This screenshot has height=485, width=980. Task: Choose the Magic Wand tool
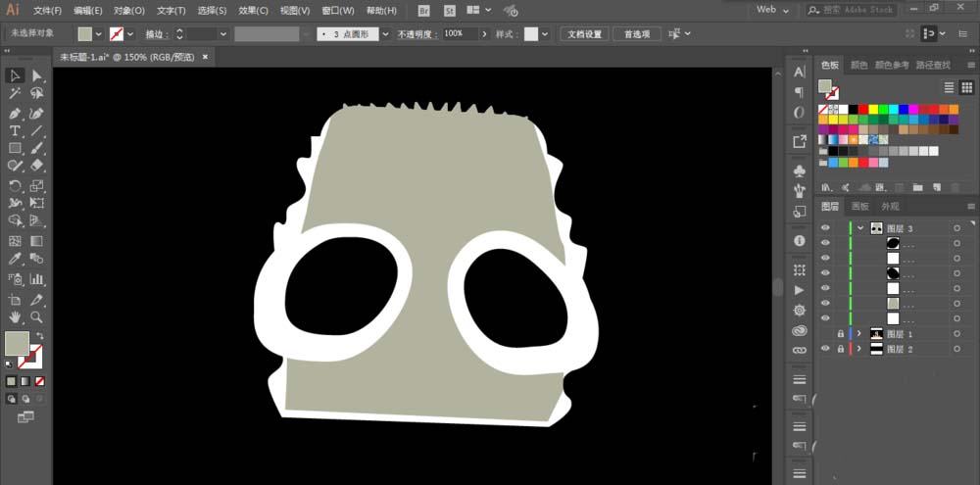tap(16, 94)
